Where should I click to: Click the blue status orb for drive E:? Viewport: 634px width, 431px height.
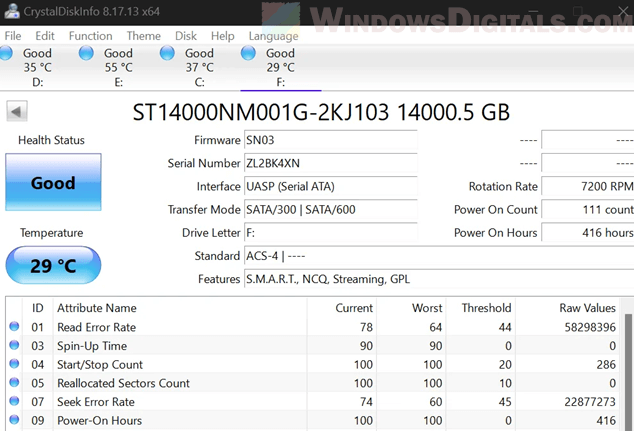pyautogui.click(x=86, y=53)
